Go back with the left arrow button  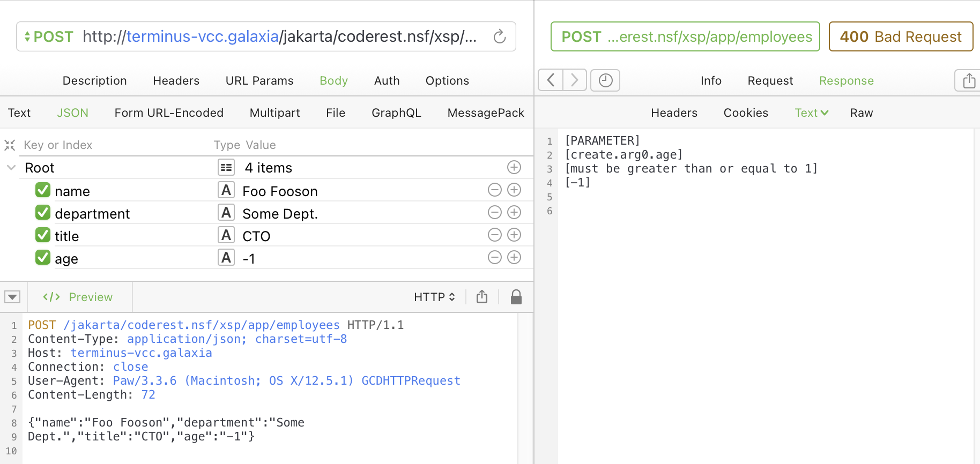coord(551,80)
